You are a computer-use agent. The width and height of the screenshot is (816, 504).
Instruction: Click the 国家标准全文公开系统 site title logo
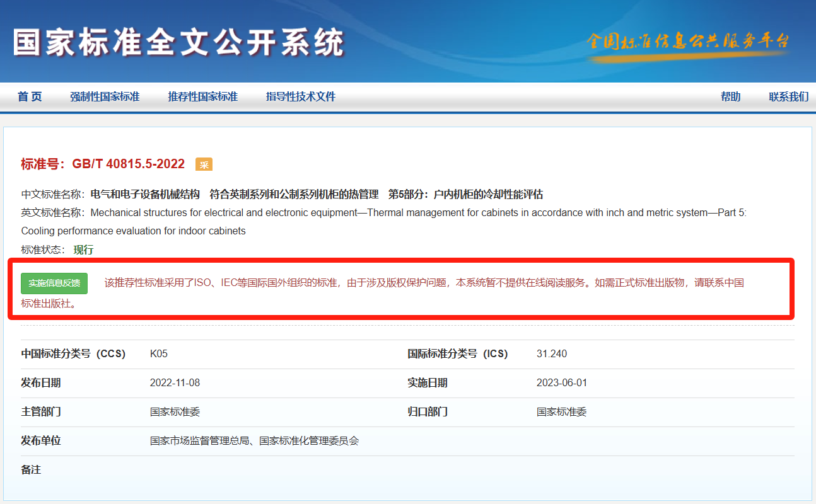point(178,43)
